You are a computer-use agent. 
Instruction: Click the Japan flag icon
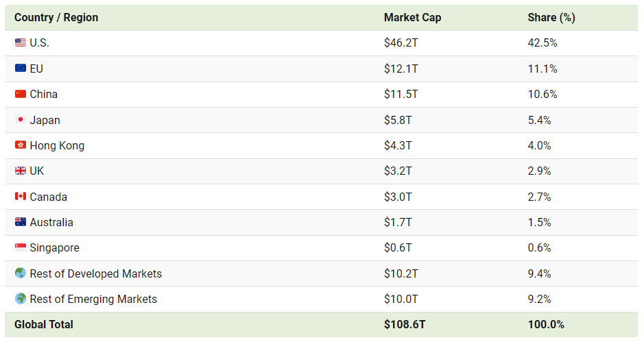pos(21,120)
